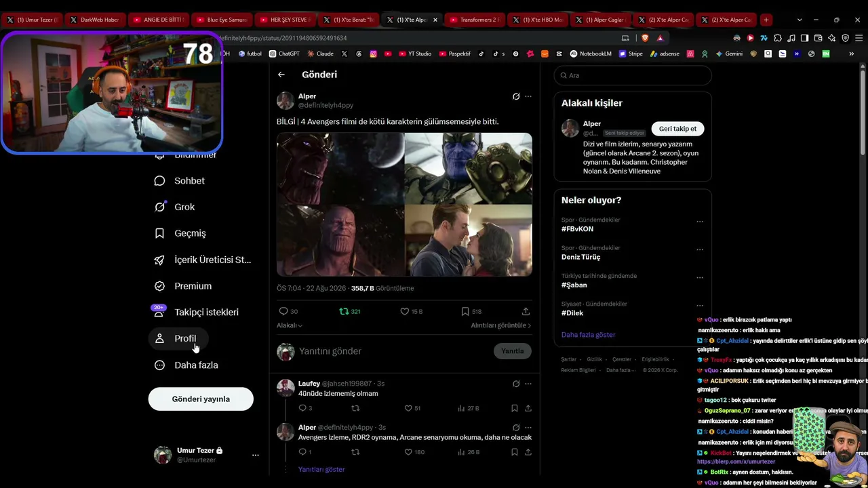
Task: Switch to the Blue Eye Samurai browser tab
Action: pos(221,20)
